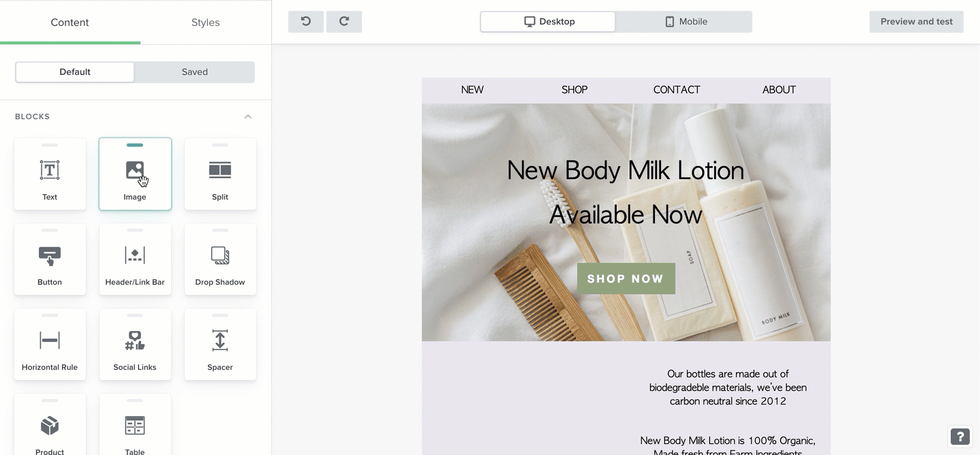Add the Social Links block
The image size is (980, 455).
click(x=135, y=345)
